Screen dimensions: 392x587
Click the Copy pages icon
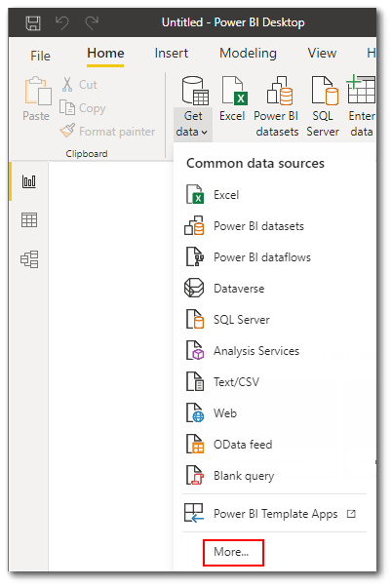click(67, 108)
